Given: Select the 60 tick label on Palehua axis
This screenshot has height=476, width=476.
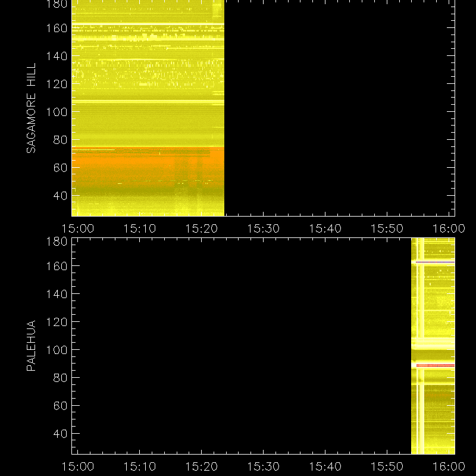Looking at the screenshot, I should [x=60, y=406].
